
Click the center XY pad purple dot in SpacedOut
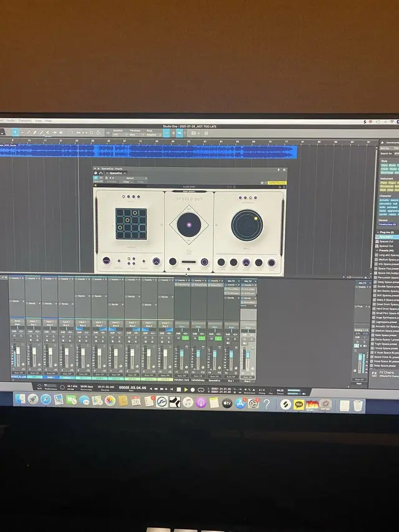[189, 225]
